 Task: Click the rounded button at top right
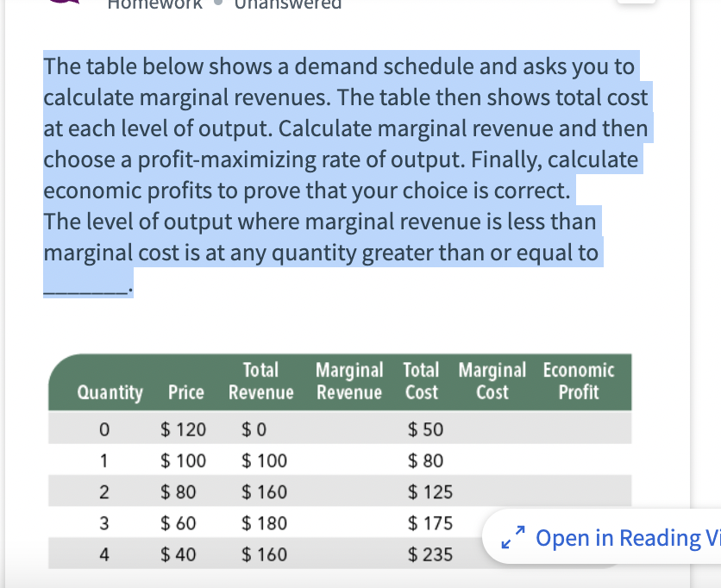point(638,4)
